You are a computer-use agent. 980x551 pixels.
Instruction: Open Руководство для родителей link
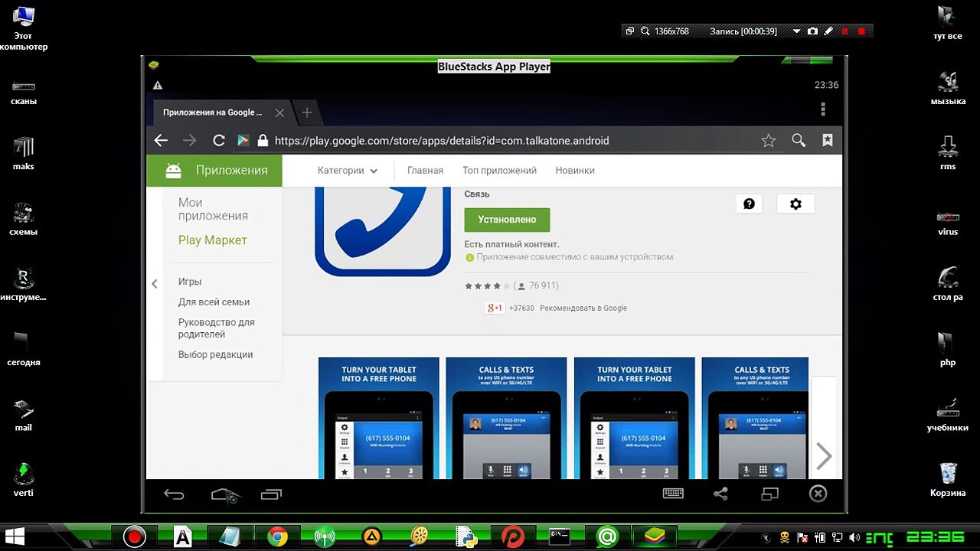(x=216, y=328)
